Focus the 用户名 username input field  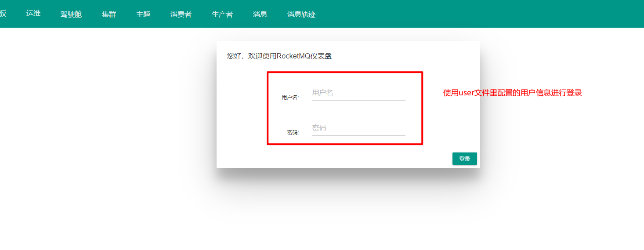[359, 93]
